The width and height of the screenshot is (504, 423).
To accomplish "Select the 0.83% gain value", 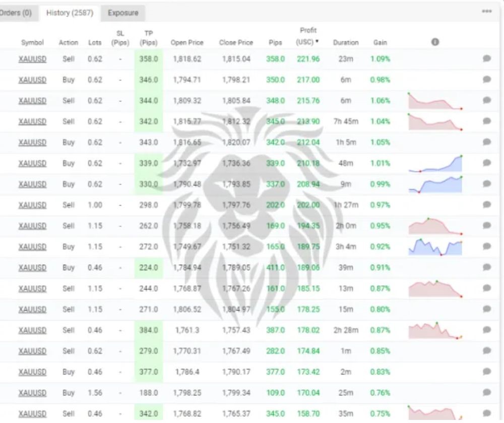I will click(380, 372).
